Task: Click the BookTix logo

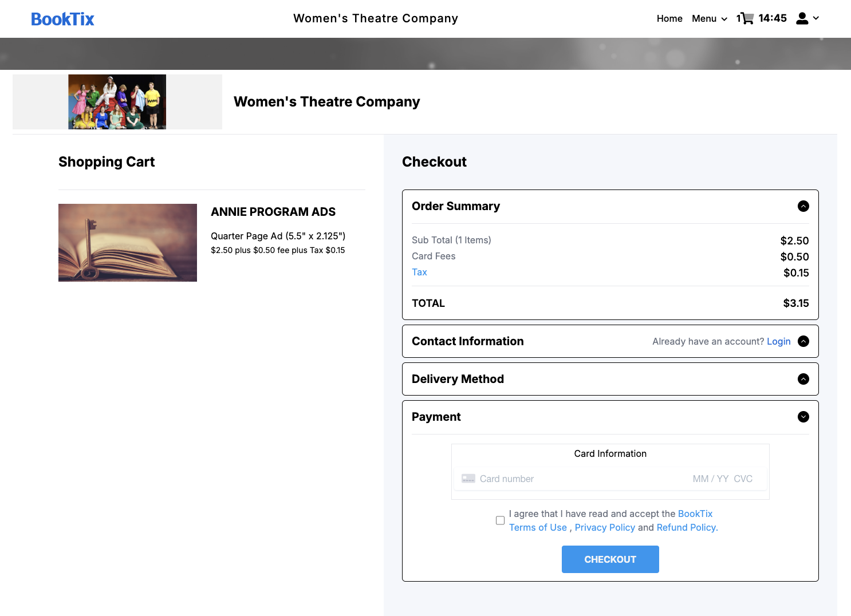Action: (x=62, y=19)
